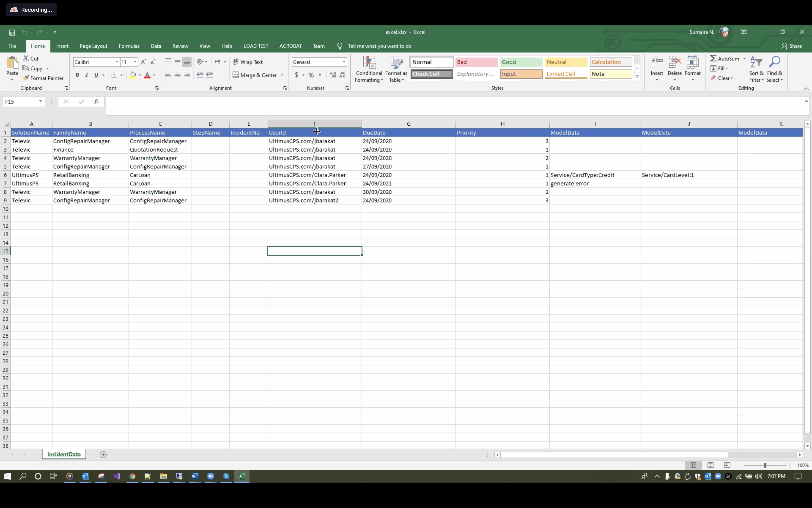Switch to the Page Layout tab

94,46
